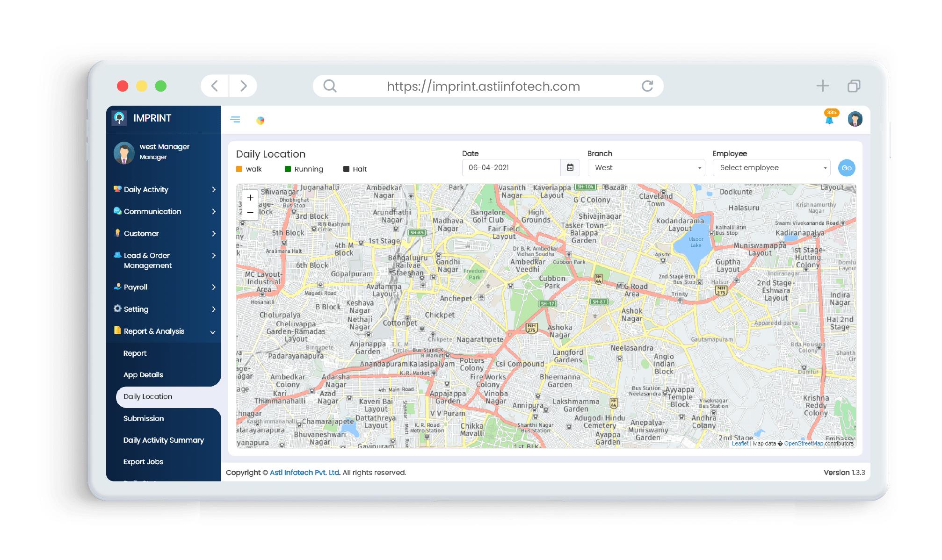
Task: Click the Go button to search
Action: [x=847, y=168]
